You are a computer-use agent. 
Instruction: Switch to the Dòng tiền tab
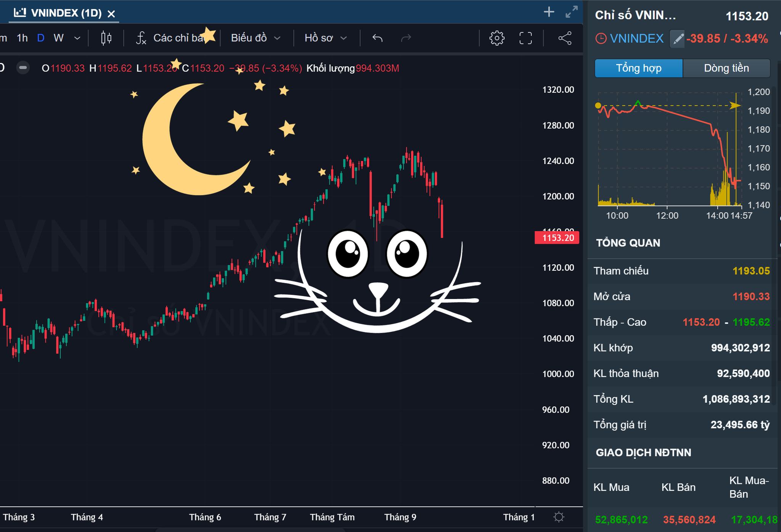[x=726, y=68]
